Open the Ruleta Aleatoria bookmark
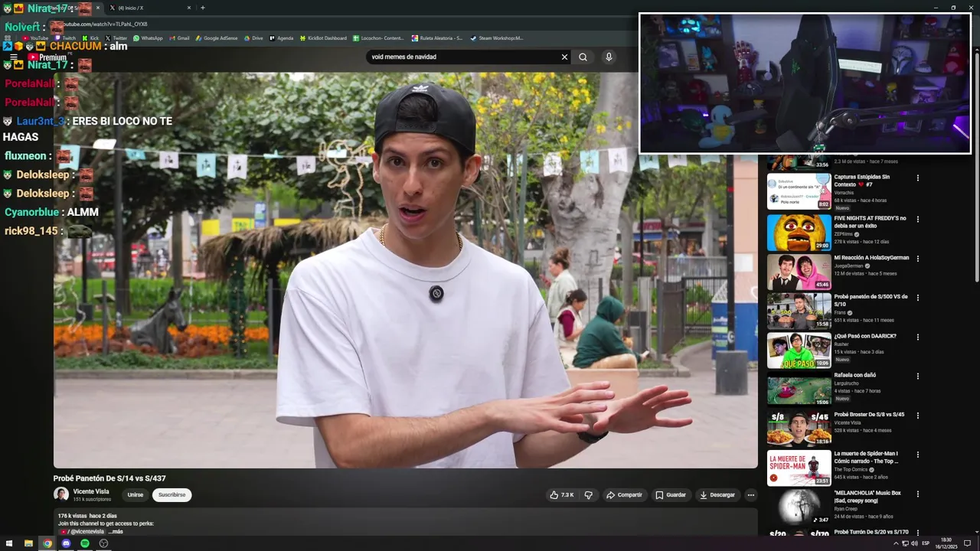The image size is (980, 551). pos(436,38)
